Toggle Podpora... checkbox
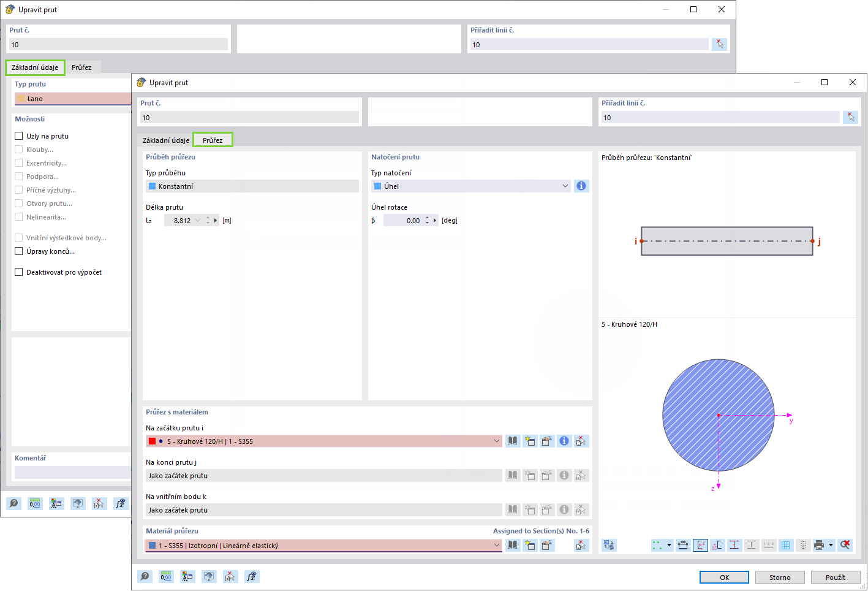This screenshot has height=591, width=868. [x=19, y=177]
